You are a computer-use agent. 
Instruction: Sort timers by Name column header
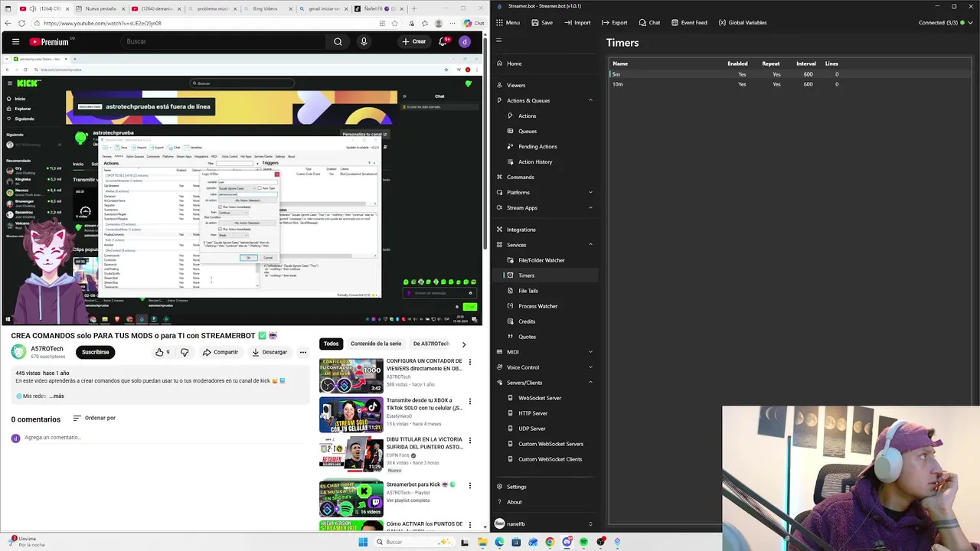(620, 64)
